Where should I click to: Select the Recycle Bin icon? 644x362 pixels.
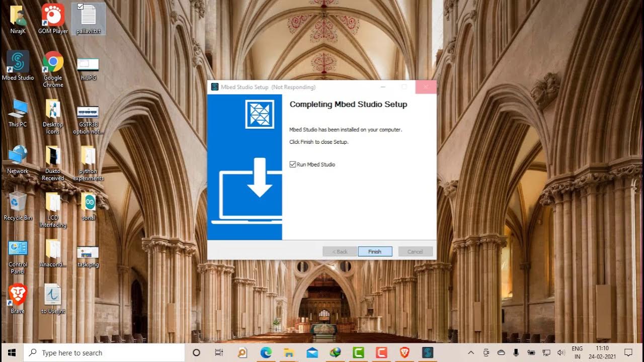(x=18, y=206)
